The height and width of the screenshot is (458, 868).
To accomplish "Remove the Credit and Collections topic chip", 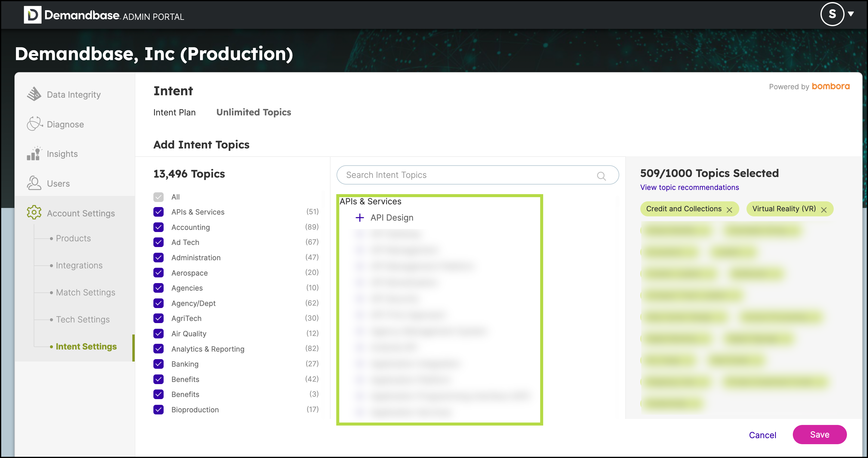I will click(730, 210).
